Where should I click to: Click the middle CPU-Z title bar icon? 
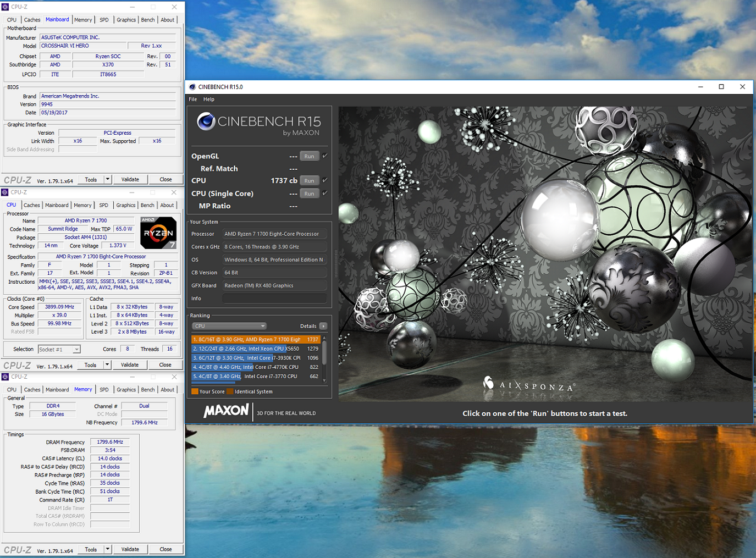click(5, 192)
